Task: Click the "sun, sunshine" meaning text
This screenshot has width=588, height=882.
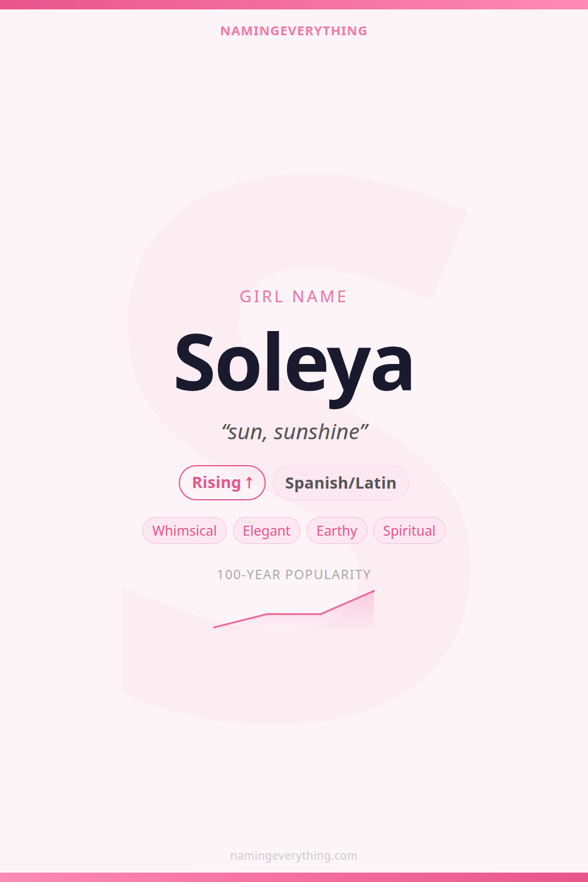Action: [294, 432]
